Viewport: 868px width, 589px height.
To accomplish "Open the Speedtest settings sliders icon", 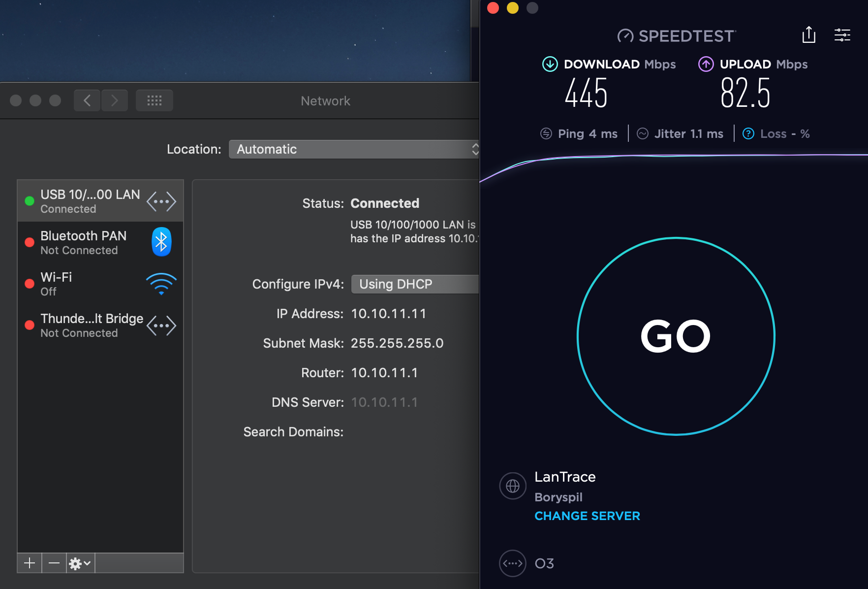I will (x=842, y=35).
